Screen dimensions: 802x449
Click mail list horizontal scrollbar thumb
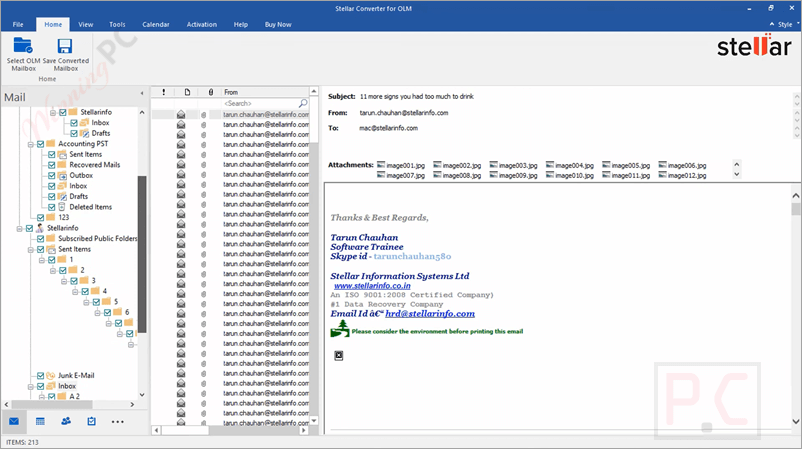(185, 431)
